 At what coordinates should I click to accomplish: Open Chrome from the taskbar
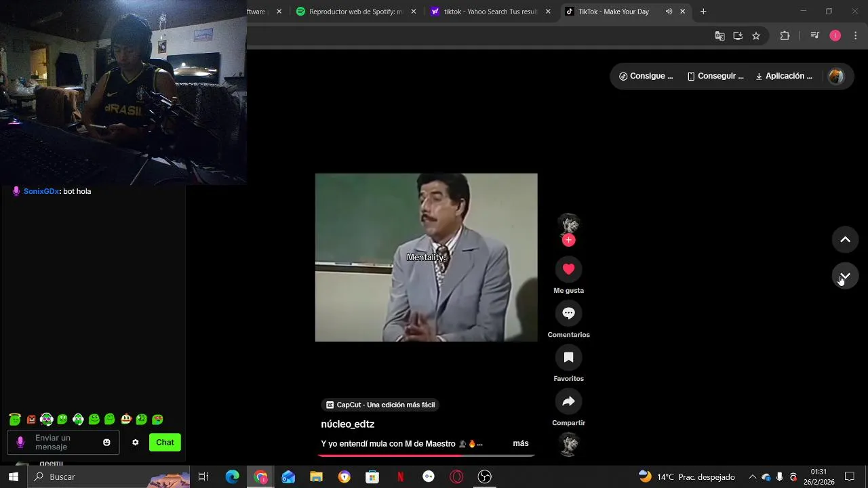click(261, 477)
